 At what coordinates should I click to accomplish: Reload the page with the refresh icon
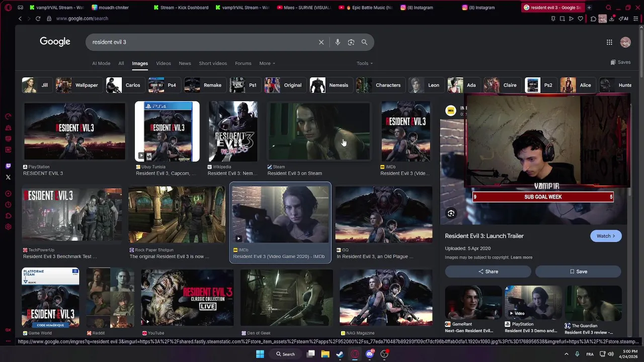pos(38,19)
